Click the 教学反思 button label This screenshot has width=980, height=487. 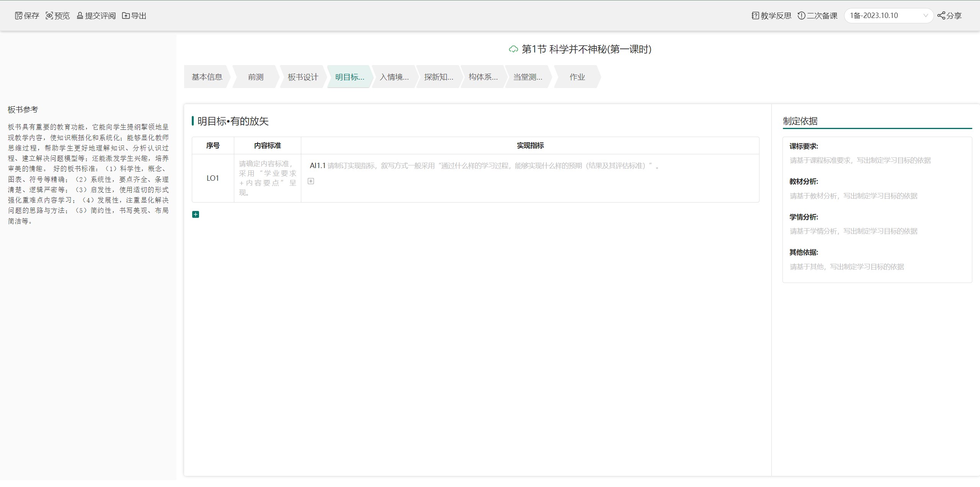pos(776,16)
